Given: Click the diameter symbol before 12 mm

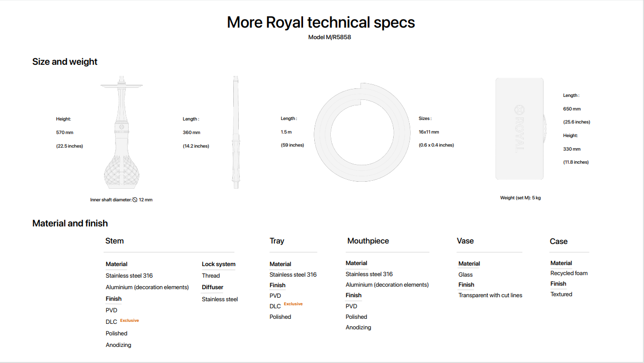Looking at the screenshot, I should pos(135,200).
